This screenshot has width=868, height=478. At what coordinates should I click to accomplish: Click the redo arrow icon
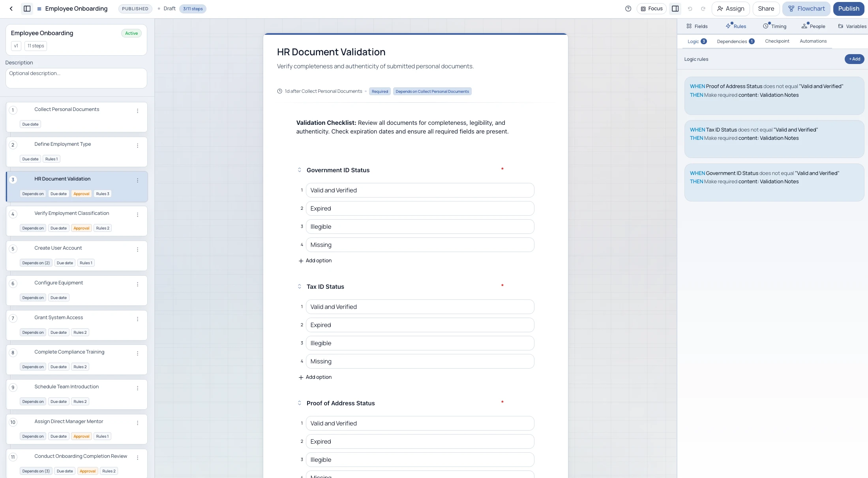[x=703, y=9]
